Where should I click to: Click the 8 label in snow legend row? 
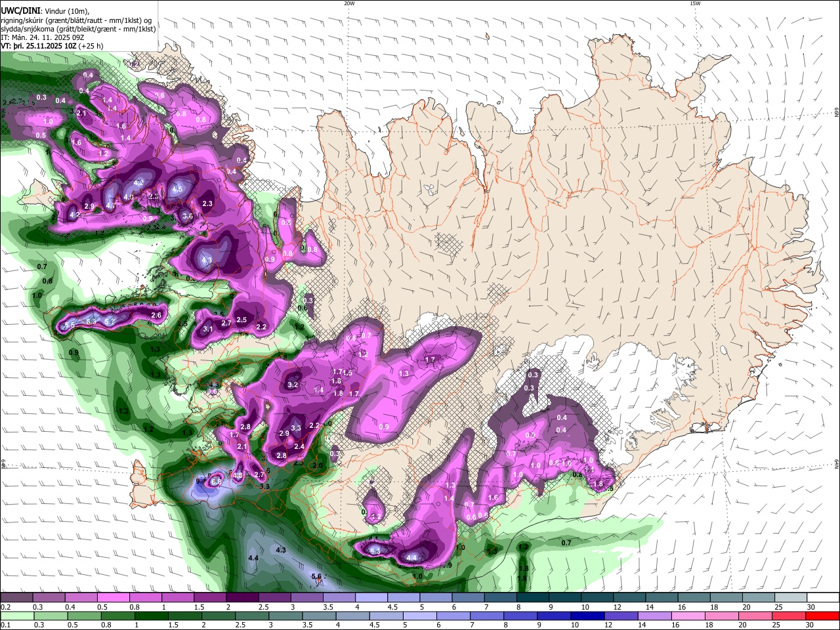(x=518, y=607)
